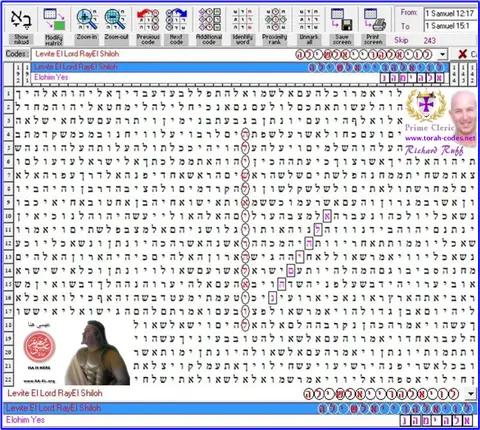Select matrix row number 7

click(8, 175)
